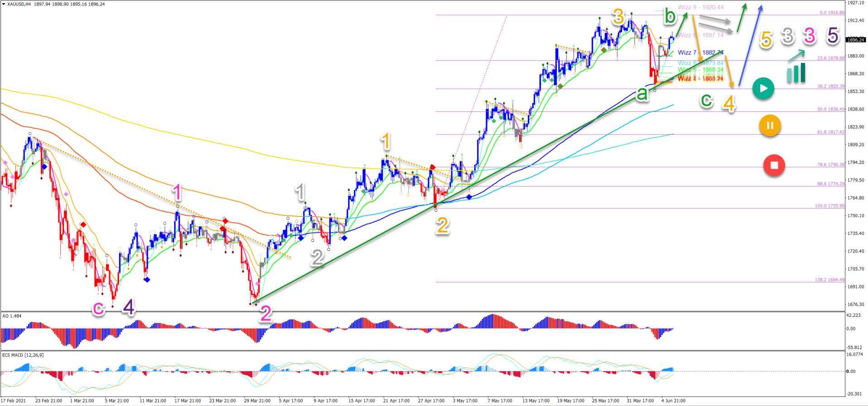This screenshot has width=868, height=406.
Task: Click the 23.6 1878.88 Fibonacci label
Action: coord(831,58)
